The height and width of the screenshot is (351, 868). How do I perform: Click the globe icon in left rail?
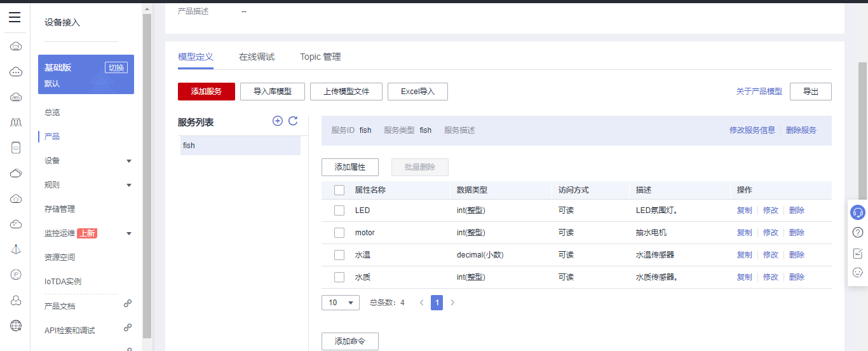tap(16, 326)
